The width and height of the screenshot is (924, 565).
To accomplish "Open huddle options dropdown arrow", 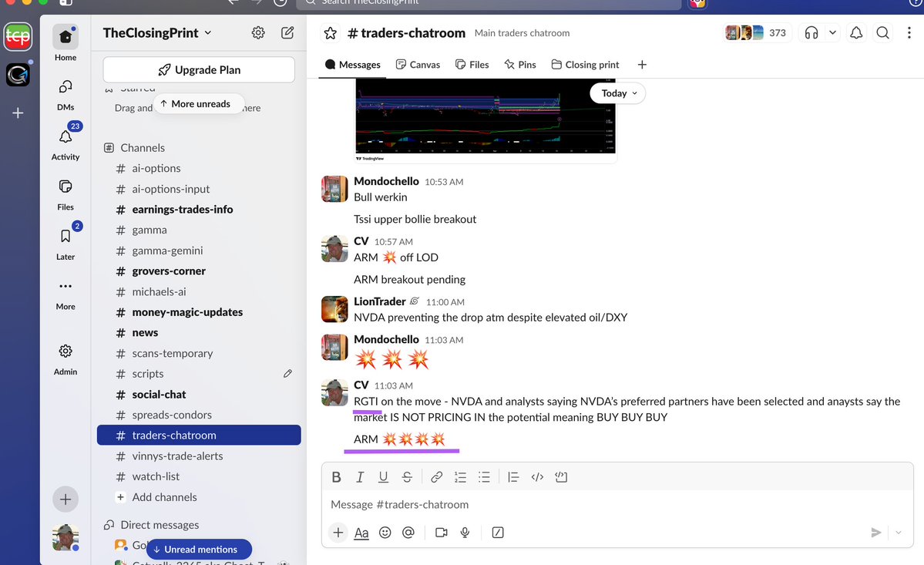I will [832, 33].
